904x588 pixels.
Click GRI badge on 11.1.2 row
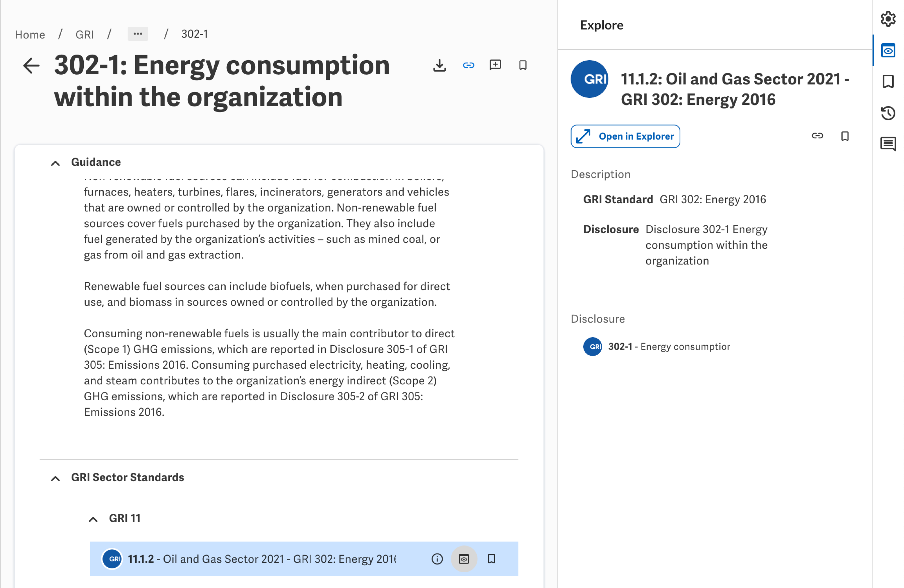click(x=112, y=559)
